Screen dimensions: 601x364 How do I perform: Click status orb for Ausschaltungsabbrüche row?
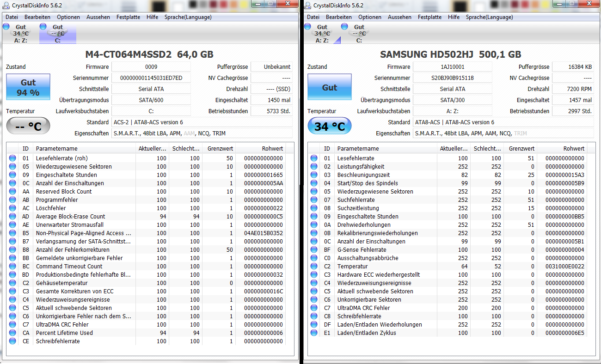click(x=314, y=258)
